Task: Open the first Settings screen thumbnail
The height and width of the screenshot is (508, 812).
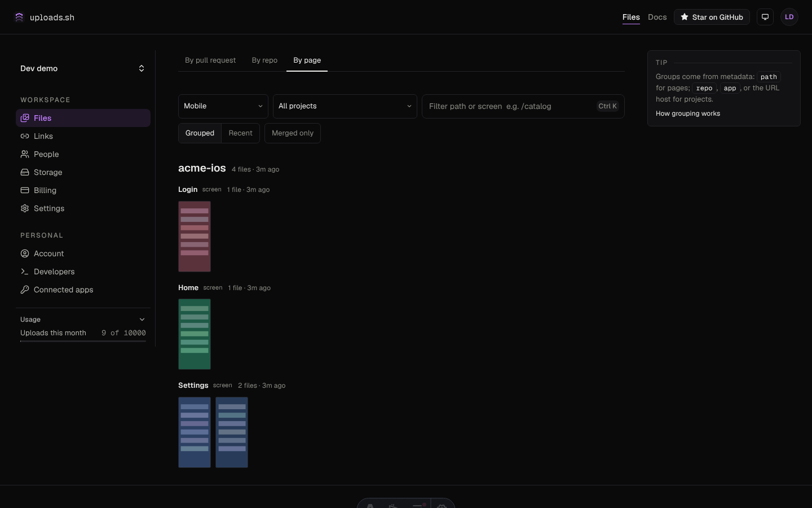Action: (x=195, y=432)
